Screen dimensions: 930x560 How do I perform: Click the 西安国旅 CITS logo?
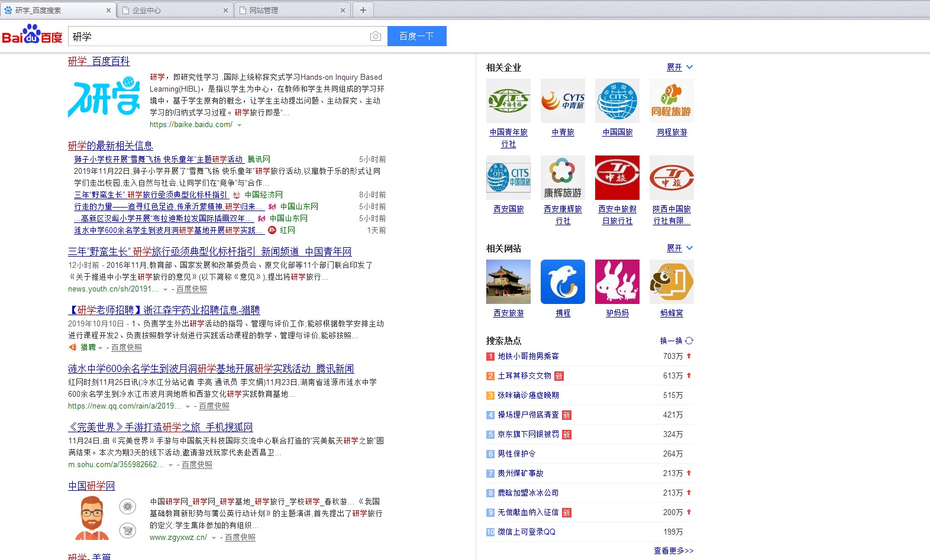[508, 178]
